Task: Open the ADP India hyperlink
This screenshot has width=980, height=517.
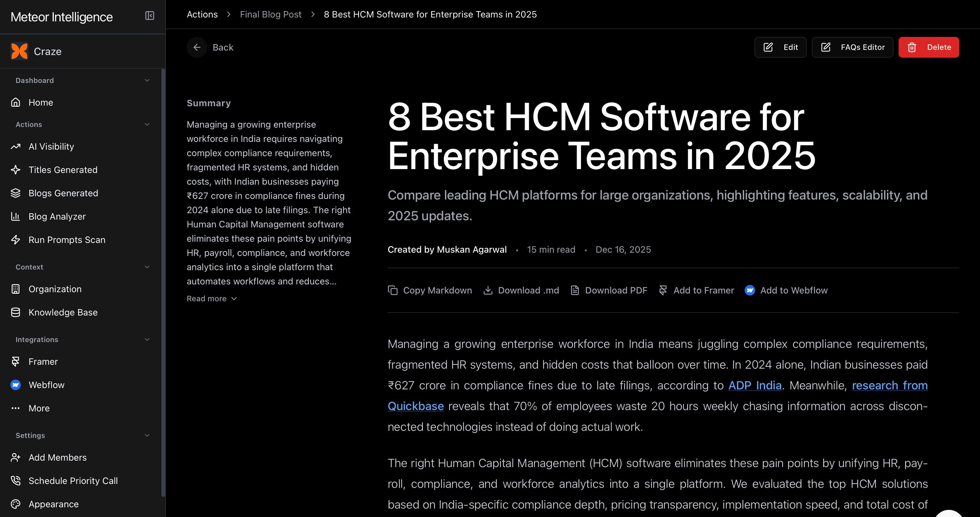Action: pyautogui.click(x=755, y=385)
